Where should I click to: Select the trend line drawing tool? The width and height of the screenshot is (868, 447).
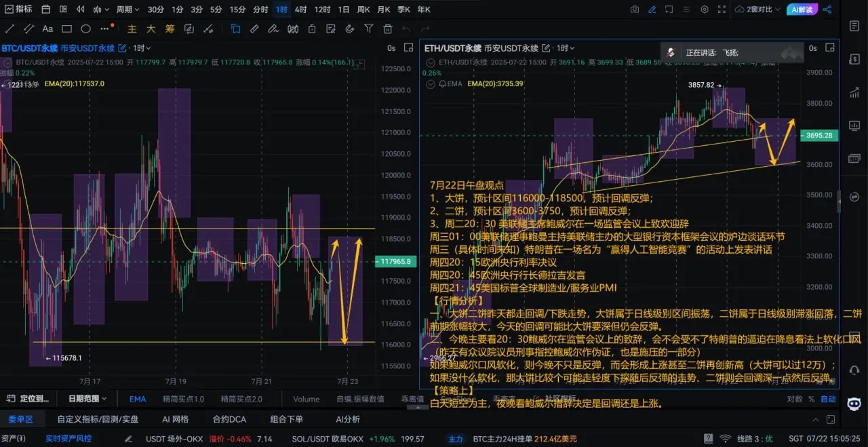click(x=10, y=29)
